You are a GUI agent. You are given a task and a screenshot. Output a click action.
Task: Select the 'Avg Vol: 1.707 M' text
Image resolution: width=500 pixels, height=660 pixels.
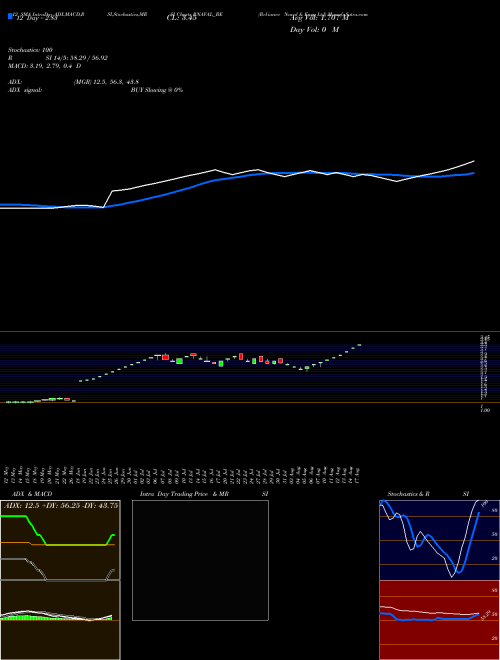(319, 18)
